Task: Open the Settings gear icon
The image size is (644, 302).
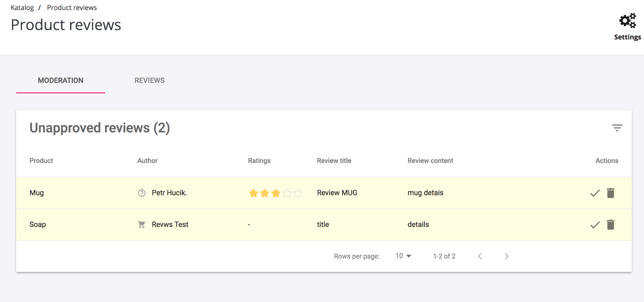Action: 627,21
